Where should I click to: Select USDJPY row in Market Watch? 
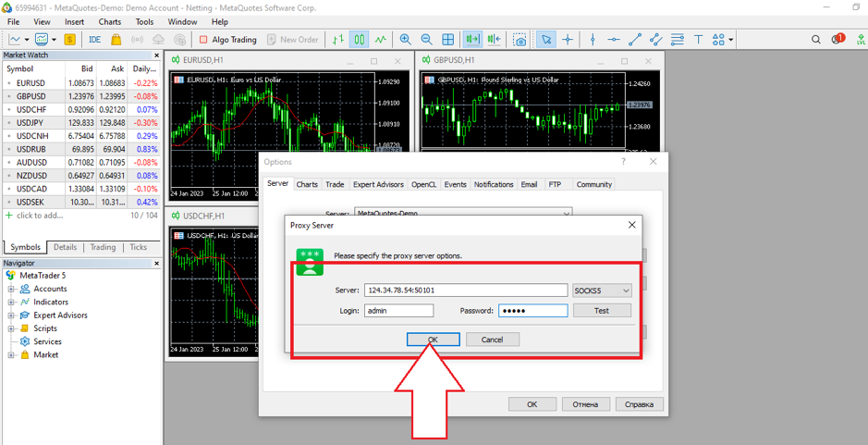(82, 123)
